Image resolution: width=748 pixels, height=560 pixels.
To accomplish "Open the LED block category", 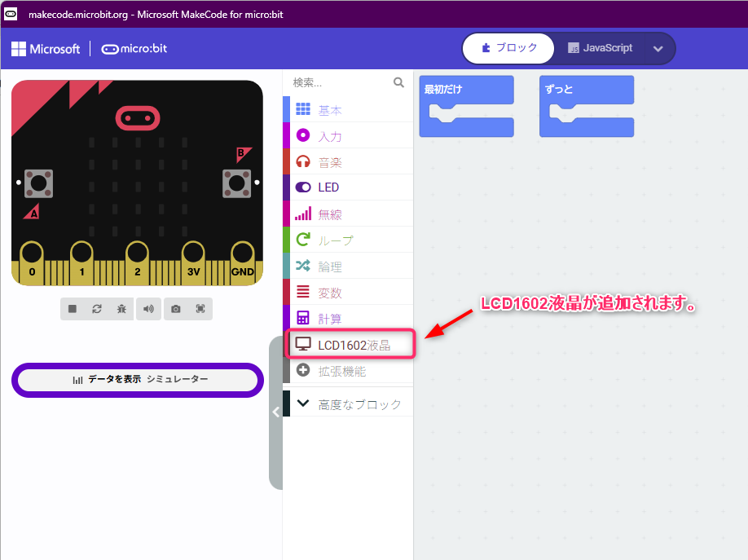I will point(348,187).
